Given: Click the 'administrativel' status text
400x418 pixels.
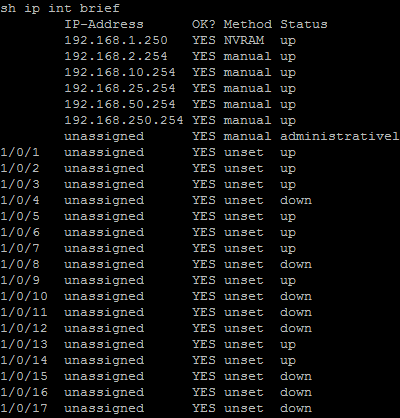Looking at the screenshot, I should click(x=340, y=136).
